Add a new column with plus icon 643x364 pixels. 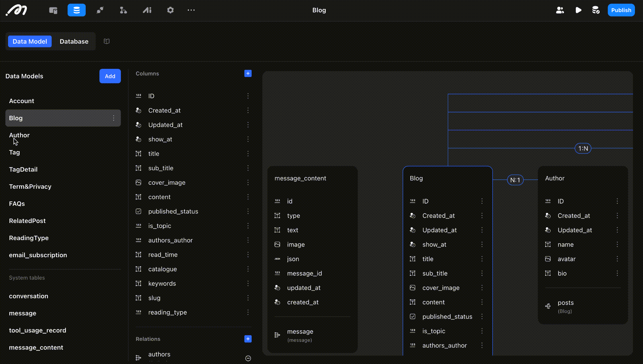[x=248, y=74]
